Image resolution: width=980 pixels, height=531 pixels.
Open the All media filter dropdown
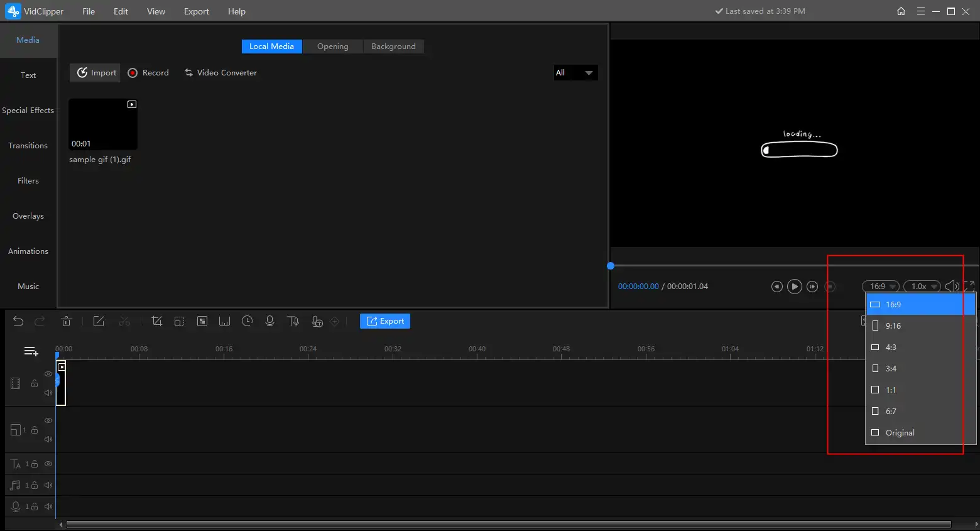pyautogui.click(x=575, y=73)
